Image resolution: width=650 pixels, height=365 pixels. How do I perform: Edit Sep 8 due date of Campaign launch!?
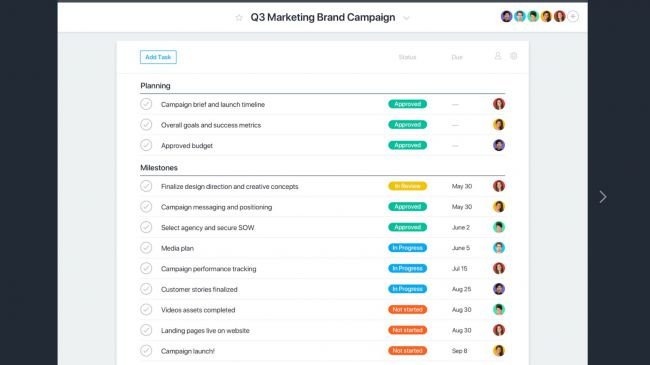coord(459,350)
